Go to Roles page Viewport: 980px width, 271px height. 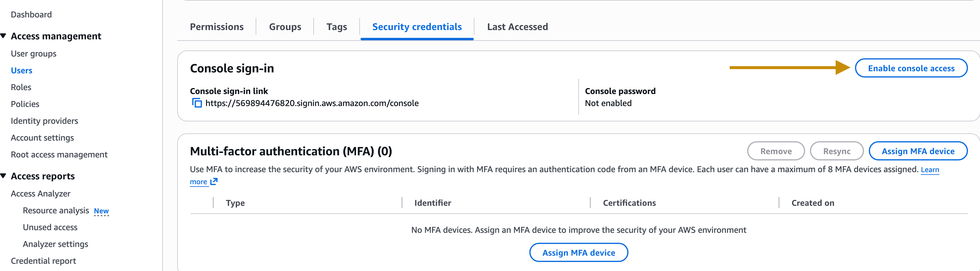click(21, 87)
